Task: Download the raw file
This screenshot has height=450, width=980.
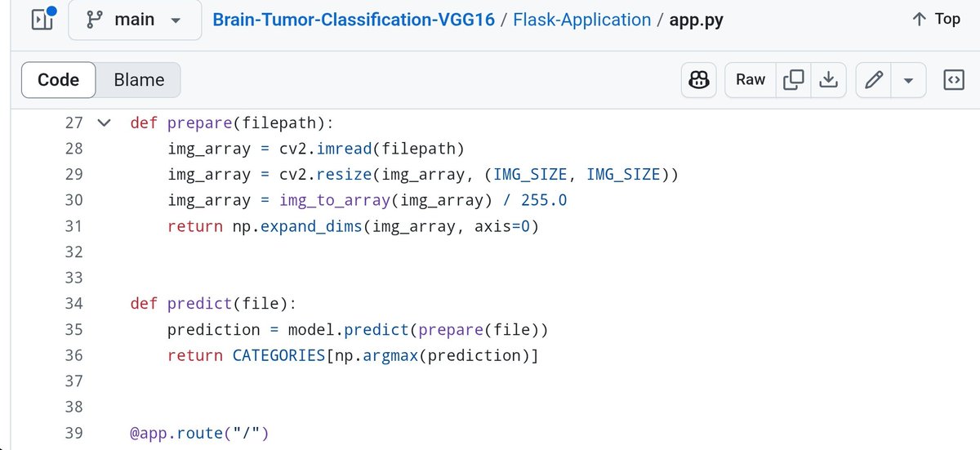Action: pyautogui.click(x=828, y=79)
